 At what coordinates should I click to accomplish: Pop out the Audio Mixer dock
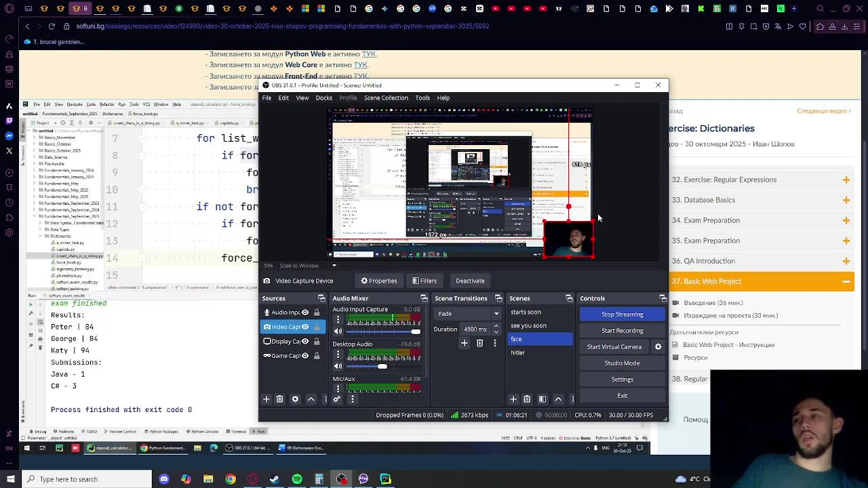(x=424, y=298)
